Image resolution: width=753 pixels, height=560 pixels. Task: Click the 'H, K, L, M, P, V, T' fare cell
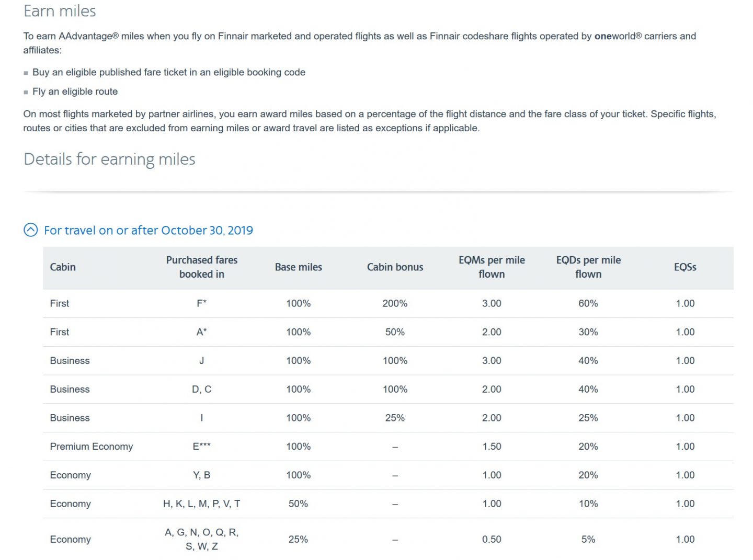(x=202, y=504)
